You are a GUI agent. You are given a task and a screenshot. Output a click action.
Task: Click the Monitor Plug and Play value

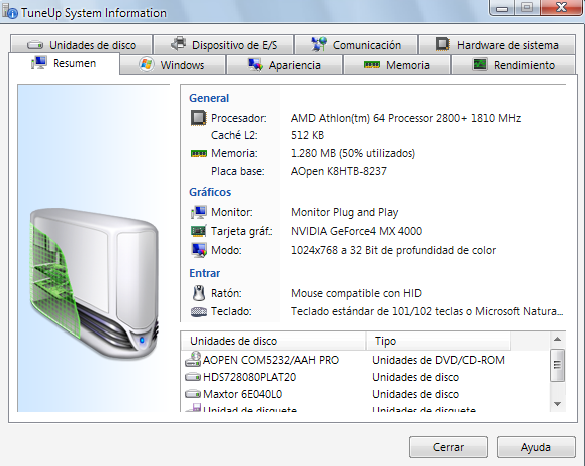345,212
